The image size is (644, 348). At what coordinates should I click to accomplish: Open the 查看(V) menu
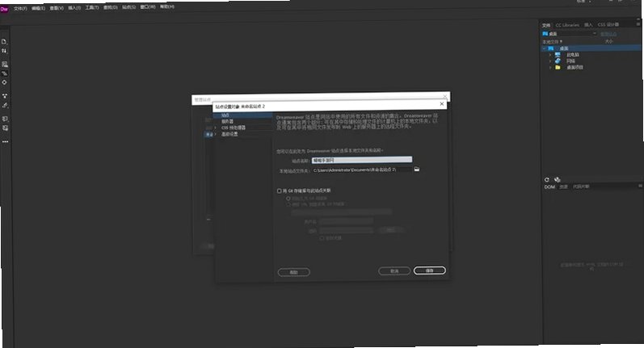tap(57, 8)
